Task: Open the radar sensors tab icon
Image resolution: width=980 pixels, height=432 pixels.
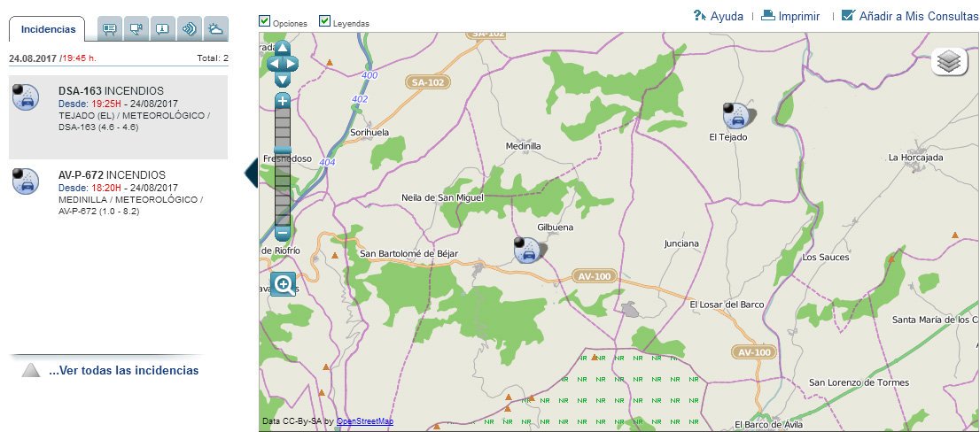Action: (x=190, y=28)
